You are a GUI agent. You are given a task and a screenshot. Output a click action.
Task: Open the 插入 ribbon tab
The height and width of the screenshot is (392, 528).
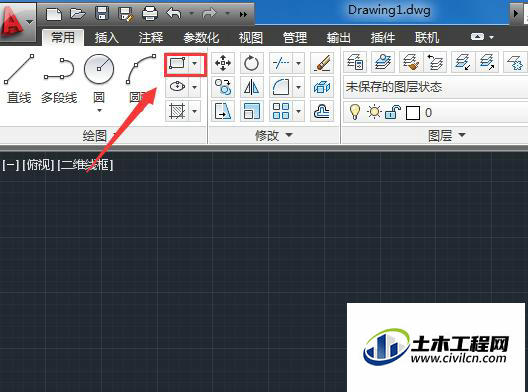click(107, 38)
